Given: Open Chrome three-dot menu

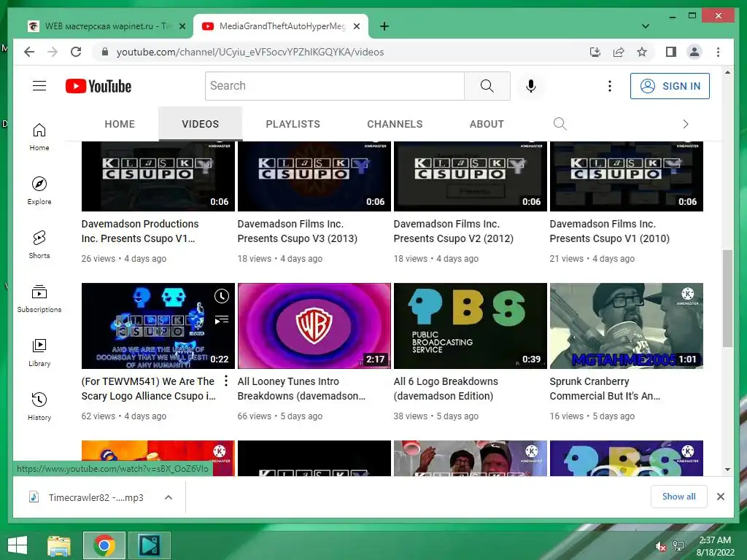Looking at the screenshot, I should coord(718,52).
